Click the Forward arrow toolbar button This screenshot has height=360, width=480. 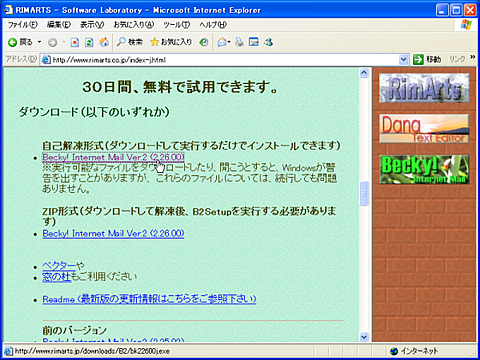(x=52, y=42)
